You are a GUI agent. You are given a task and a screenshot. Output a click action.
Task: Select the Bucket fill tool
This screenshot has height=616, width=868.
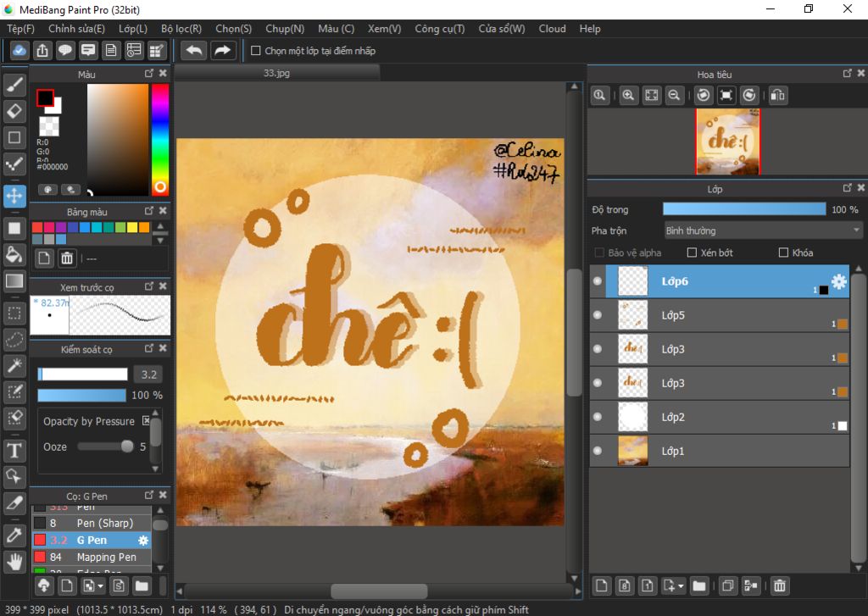click(14, 254)
